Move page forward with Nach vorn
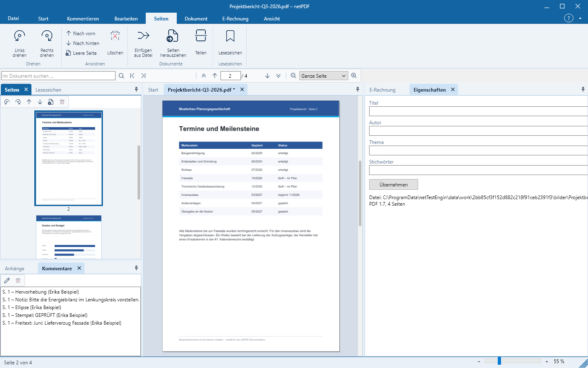 [x=81, y=34]
